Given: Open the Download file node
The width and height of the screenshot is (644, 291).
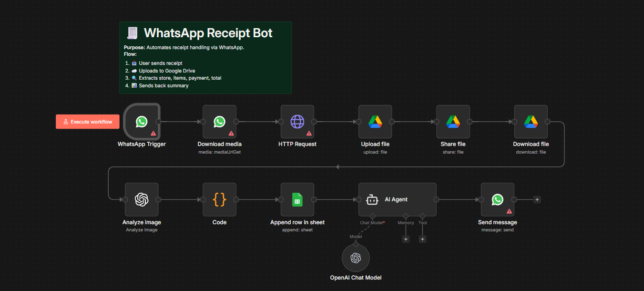Looking at the screenshot, I should point(531,122).
